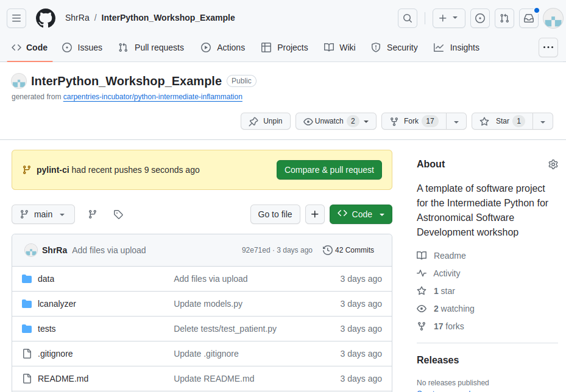Open the carpentries-incubator template link
Viewport: 566px width, 392px height.
[x=153, y=97]
